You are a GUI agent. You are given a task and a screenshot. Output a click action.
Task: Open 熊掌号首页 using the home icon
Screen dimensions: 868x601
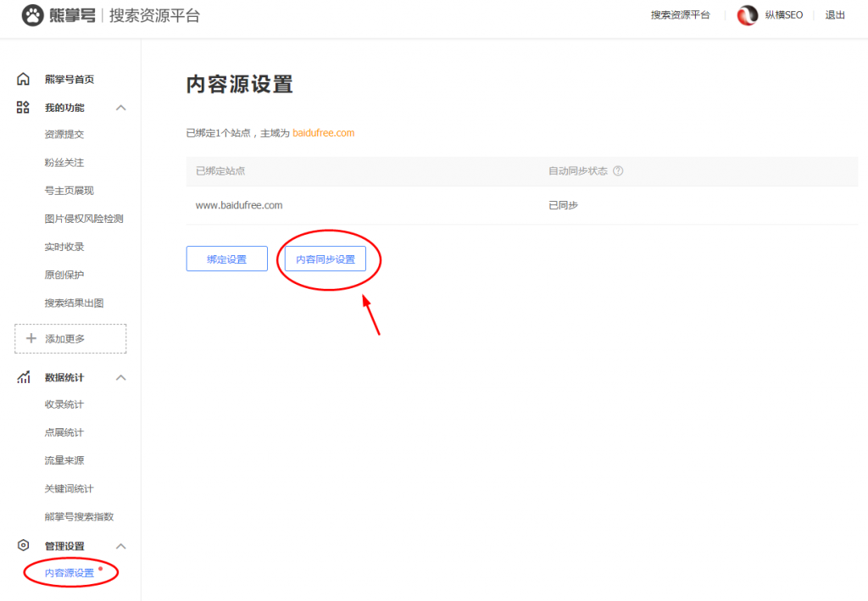tap(24, 78)
